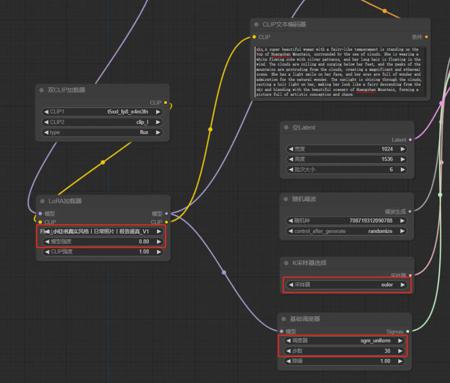Click the right arrow beside height value 1536
Viewport: 450px width, 383px height.
tap(403, 159)
